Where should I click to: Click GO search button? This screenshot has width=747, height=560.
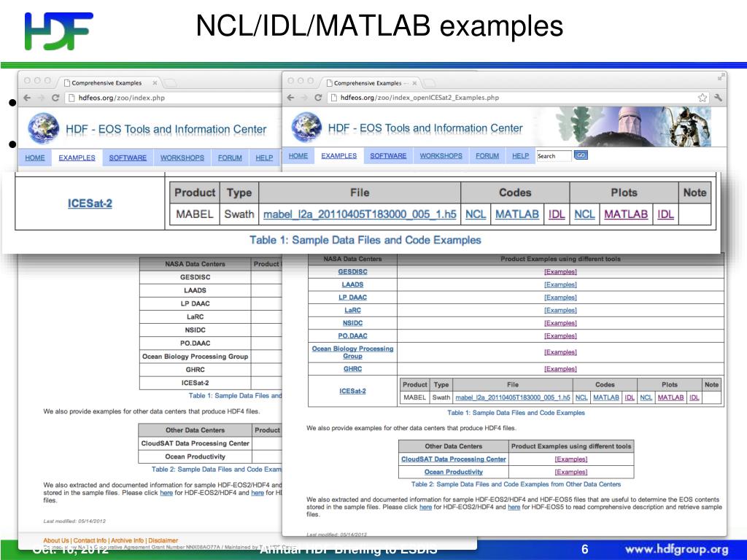pos(581,155)
